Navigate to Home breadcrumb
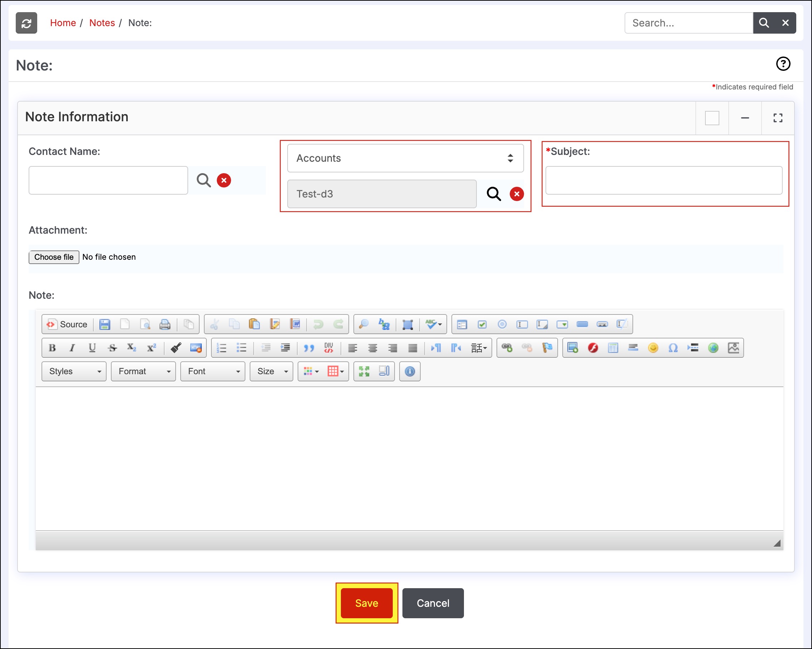Image resolution: width=812 pixels, height=649 pixels. tap(63, 23)
